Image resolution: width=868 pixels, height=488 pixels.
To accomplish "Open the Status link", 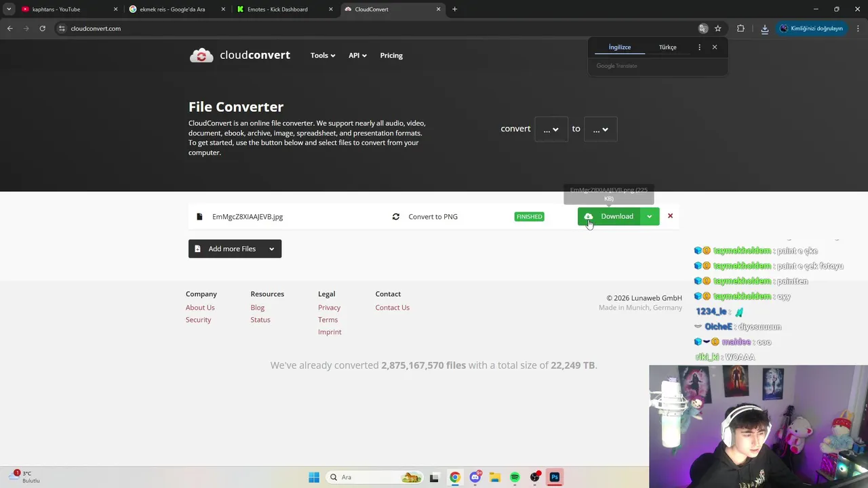I will [260, 320].
